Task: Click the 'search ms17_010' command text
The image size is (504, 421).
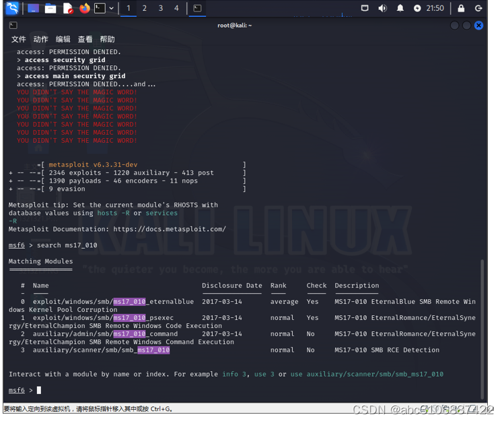Action: click(x=67, y=245)
